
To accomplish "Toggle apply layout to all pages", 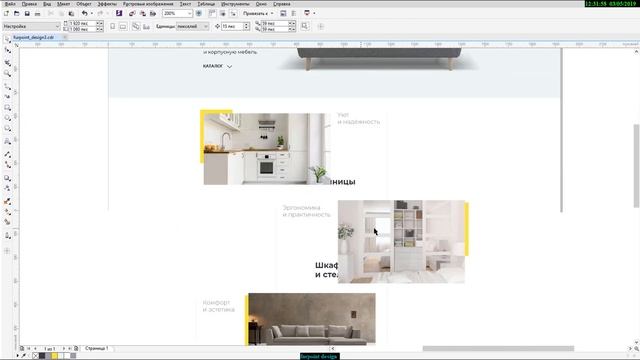I will coord(136,27).
